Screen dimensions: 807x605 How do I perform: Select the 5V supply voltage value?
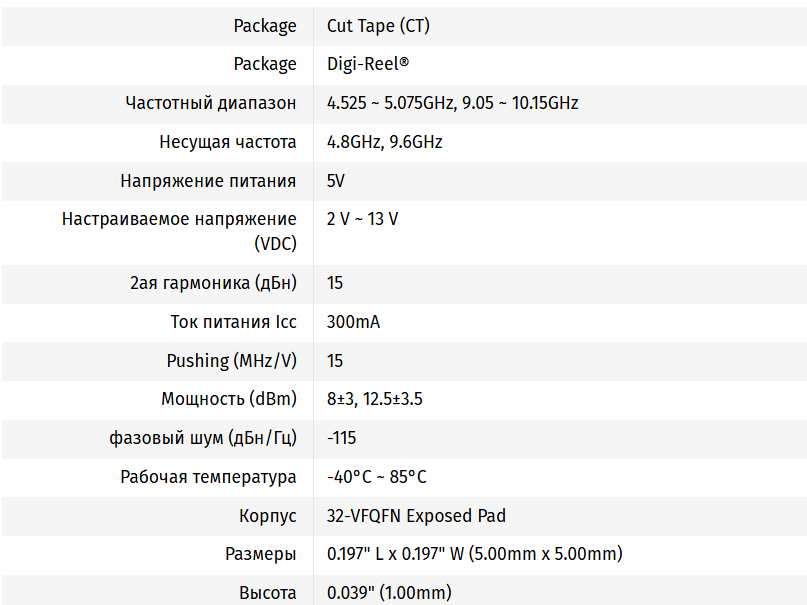click(x=336, y=181)
